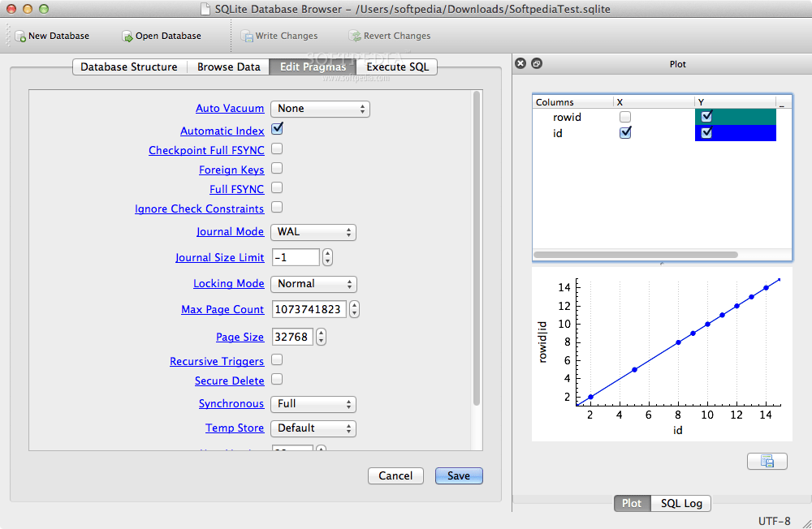Click the Cancel button

[395, 475]
